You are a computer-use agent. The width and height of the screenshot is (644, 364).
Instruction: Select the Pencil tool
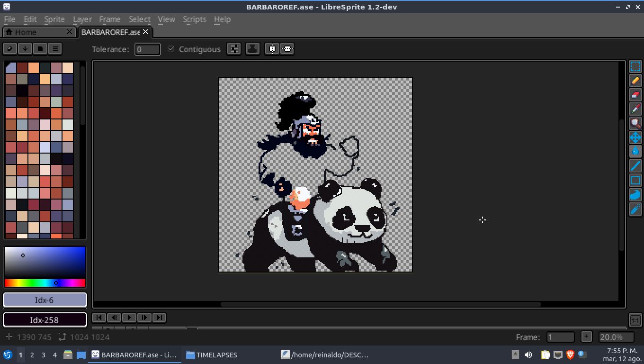coord(635,81)
